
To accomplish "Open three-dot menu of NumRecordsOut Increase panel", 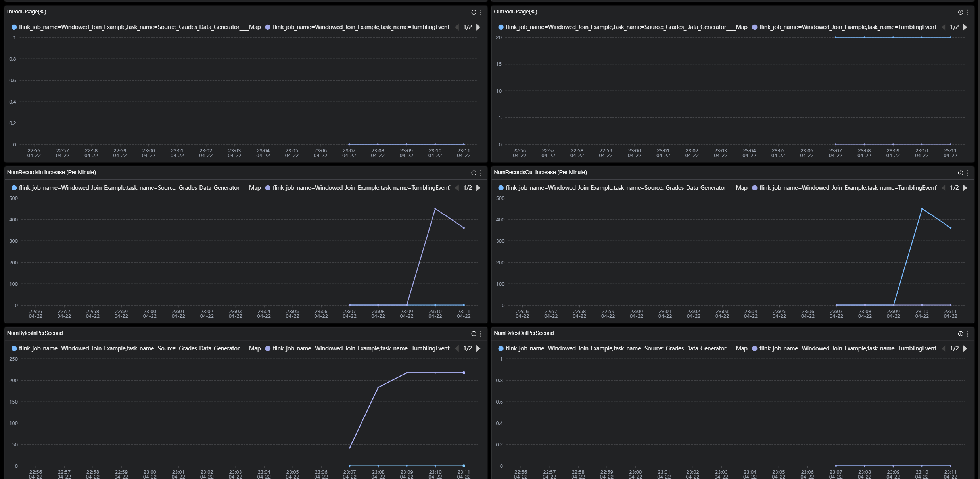I will pos(967,173).
